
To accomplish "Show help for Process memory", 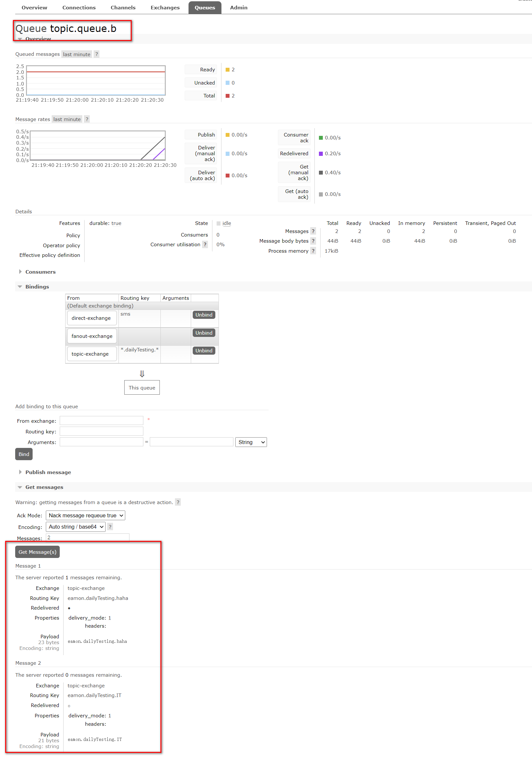I will tap(313, 251).
